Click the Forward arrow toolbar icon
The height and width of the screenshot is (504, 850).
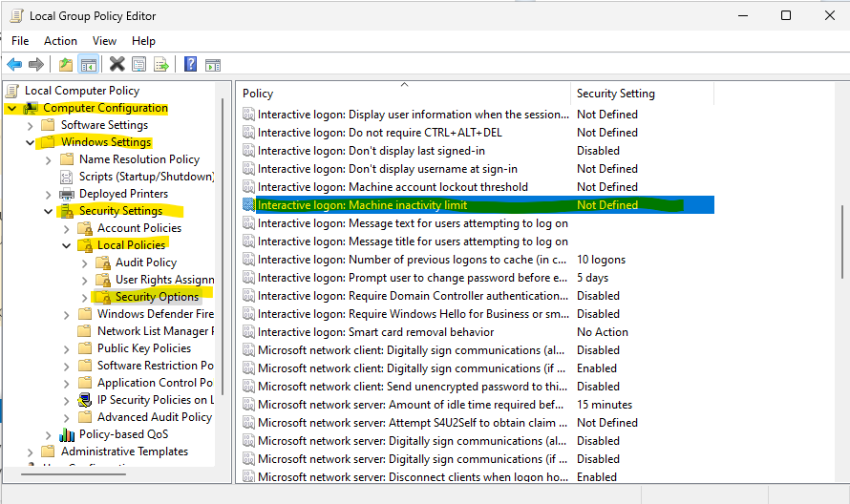coord(35,65)
